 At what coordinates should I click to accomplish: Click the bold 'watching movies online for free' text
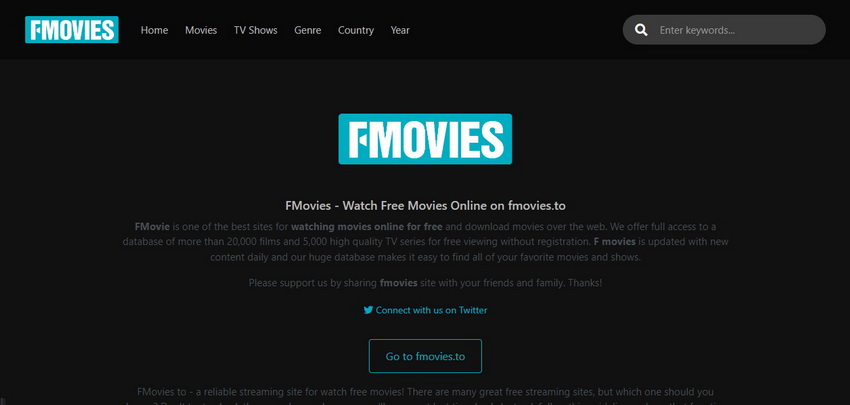[366, 226]
